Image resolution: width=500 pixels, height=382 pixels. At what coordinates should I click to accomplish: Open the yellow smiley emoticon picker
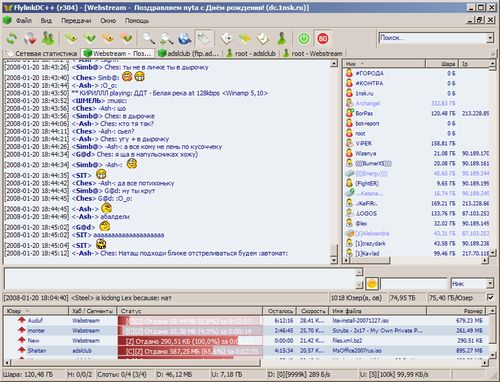(372, 284)
